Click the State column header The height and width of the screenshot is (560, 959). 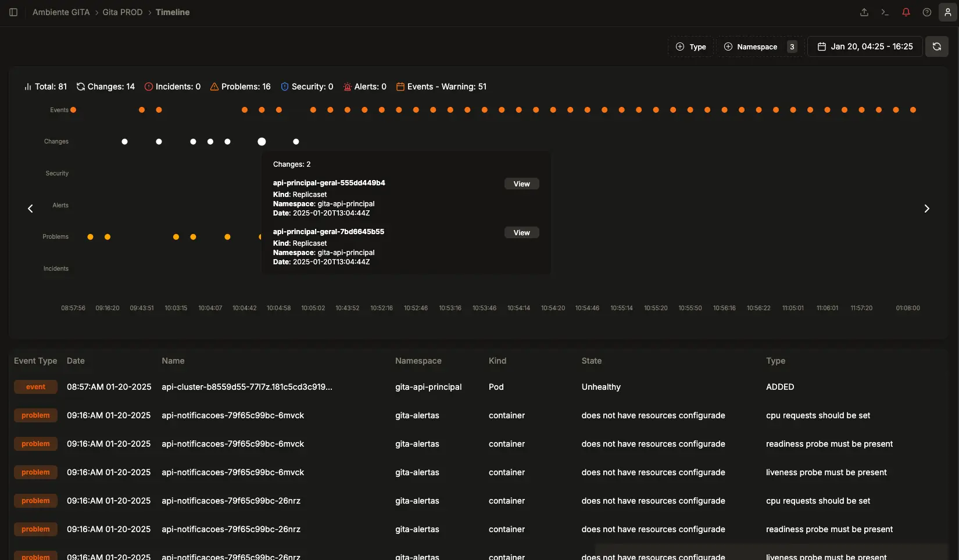coord(592,361)
